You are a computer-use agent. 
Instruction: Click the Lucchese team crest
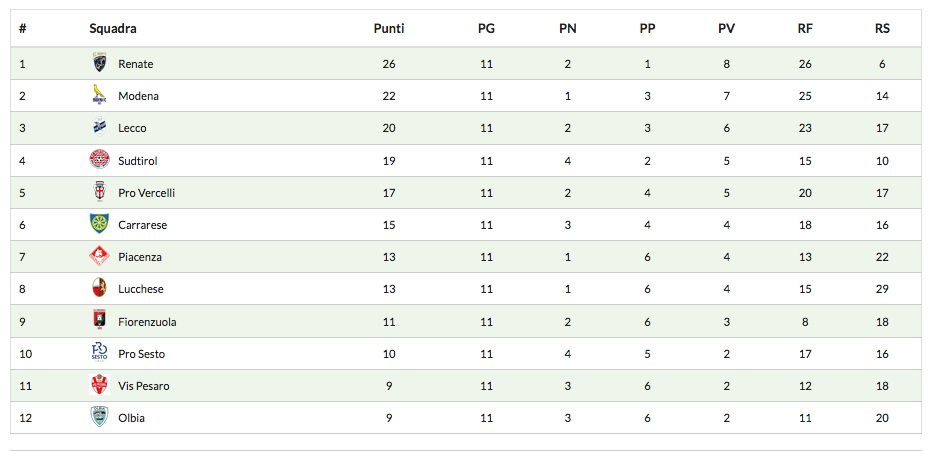tap(99, 288)
